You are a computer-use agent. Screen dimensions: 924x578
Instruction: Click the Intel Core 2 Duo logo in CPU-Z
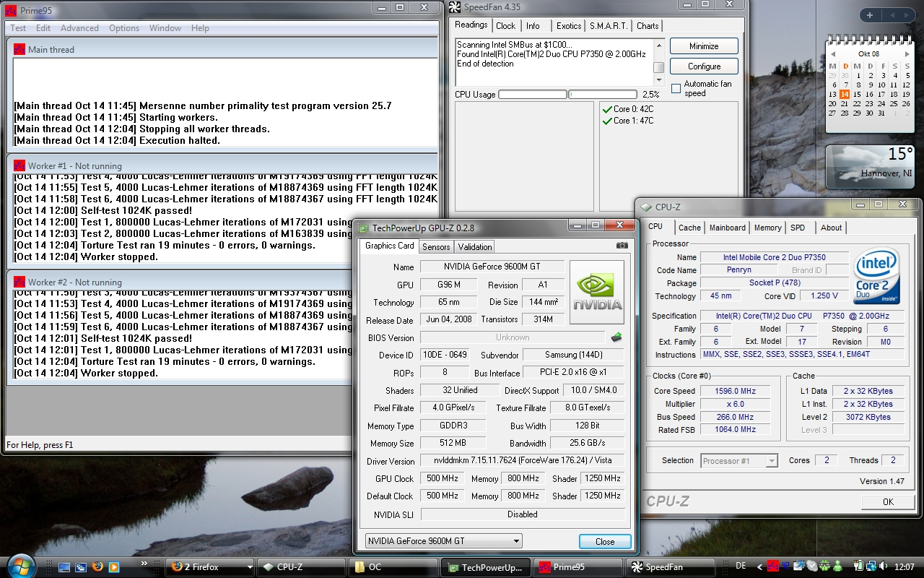[877, 277]
